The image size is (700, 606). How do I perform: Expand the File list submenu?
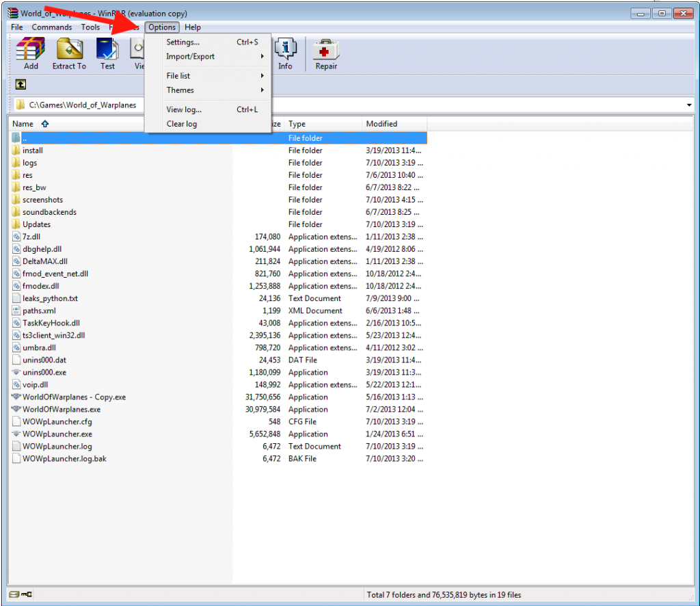(208, 76)
